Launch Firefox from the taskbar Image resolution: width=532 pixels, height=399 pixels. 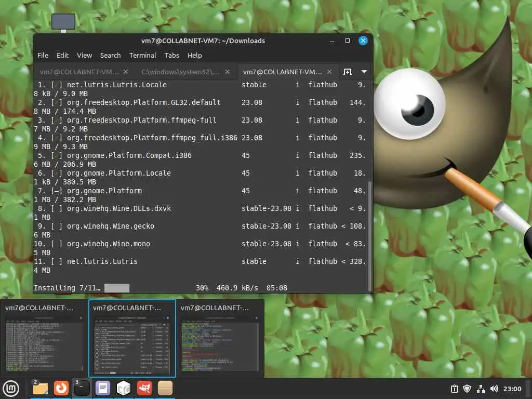61,388
